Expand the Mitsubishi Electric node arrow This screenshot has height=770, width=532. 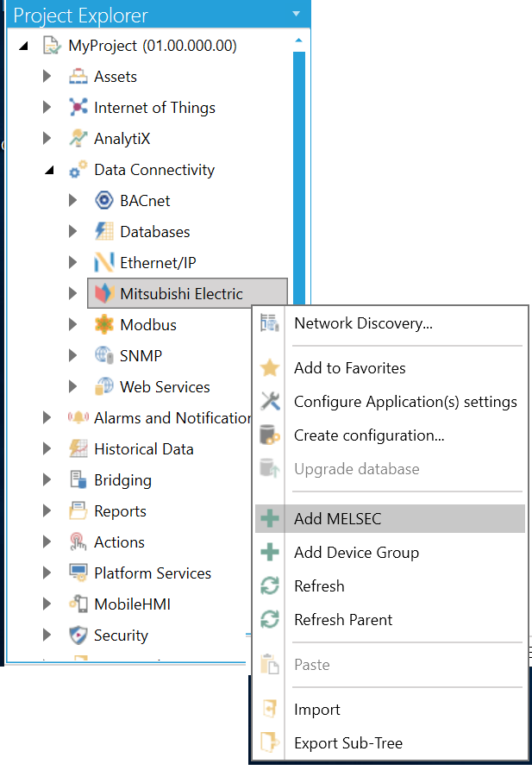(72, 294)
